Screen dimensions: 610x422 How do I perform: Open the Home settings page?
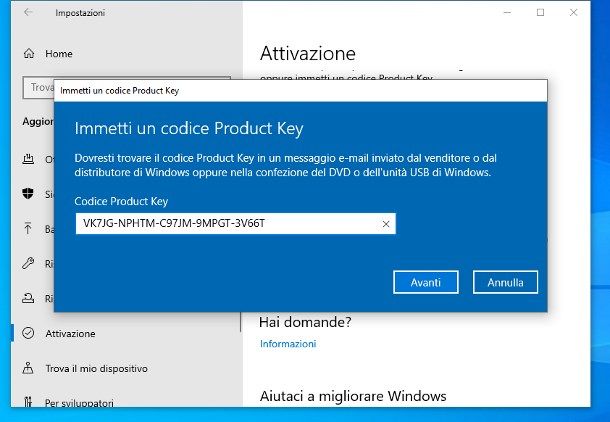click(x=58, y=53)
